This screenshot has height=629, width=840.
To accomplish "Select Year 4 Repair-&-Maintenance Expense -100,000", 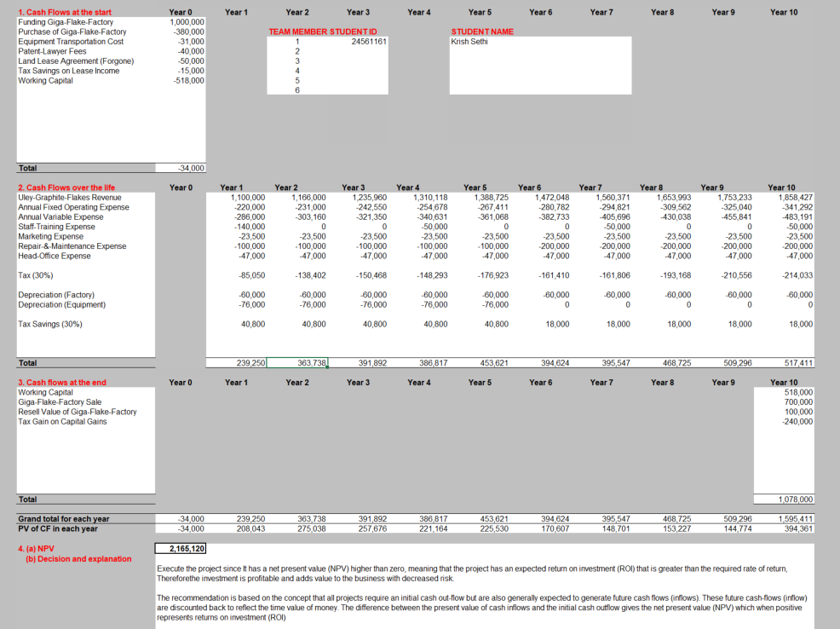I will (432, 246).
